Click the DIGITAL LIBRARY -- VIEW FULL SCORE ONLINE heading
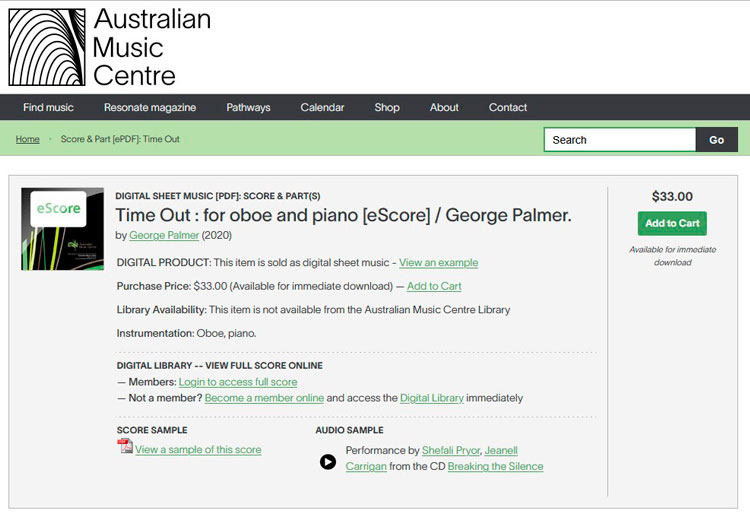This screenshot has width=750, height=515. point(220,365)
